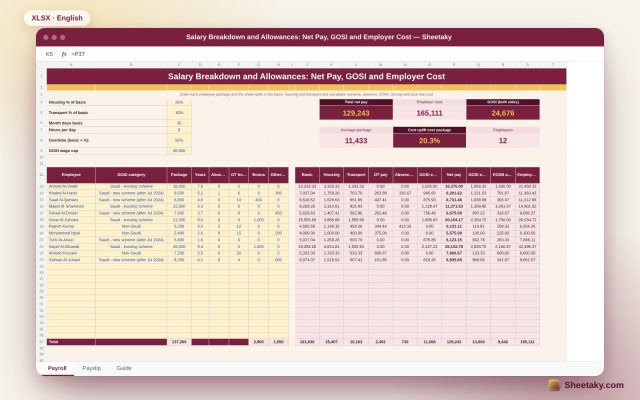
Task: Switch to the Payslip sheet tab
Action: tap(91, 368)
